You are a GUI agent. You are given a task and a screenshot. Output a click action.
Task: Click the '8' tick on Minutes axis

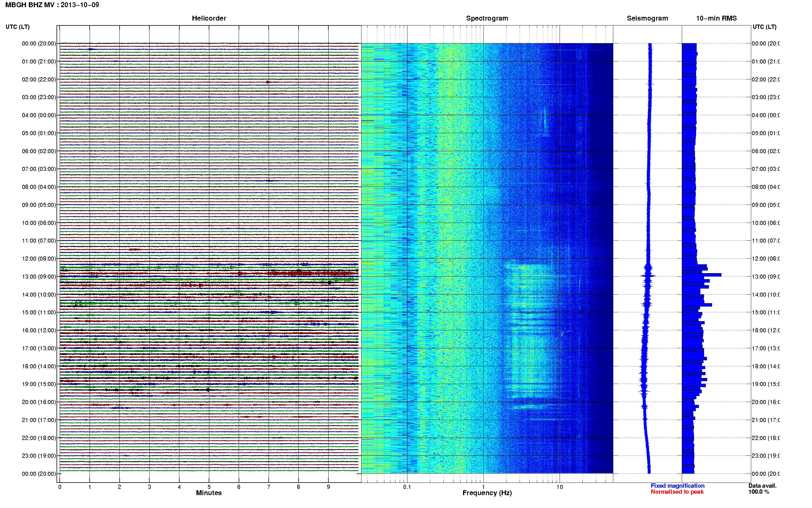[298, 487]
